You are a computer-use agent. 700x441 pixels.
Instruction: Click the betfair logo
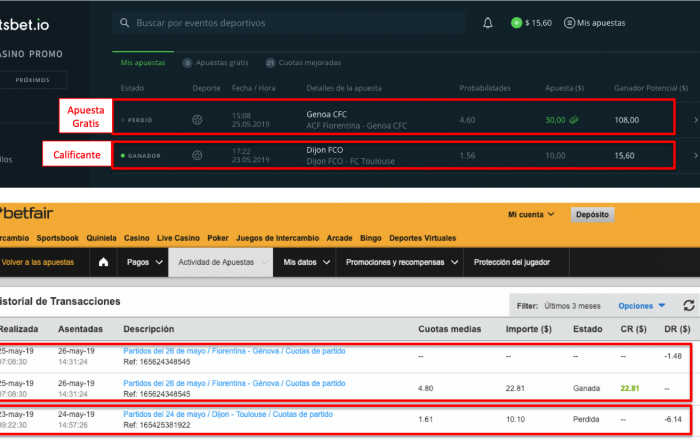click(26, 213)
